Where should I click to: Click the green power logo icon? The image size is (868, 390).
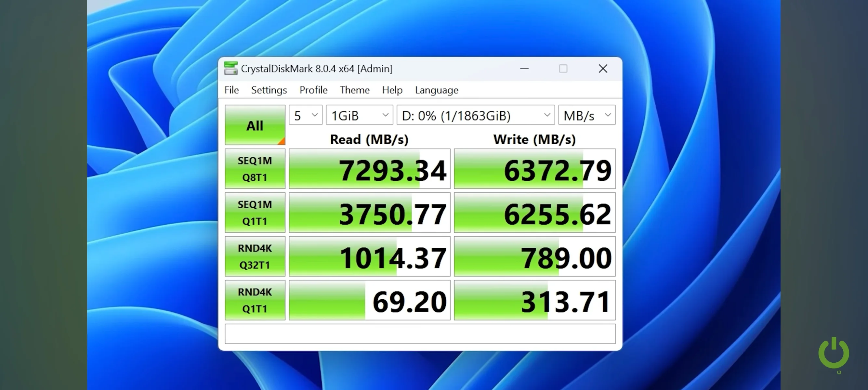pyautogui.click(x=833, y=353)
